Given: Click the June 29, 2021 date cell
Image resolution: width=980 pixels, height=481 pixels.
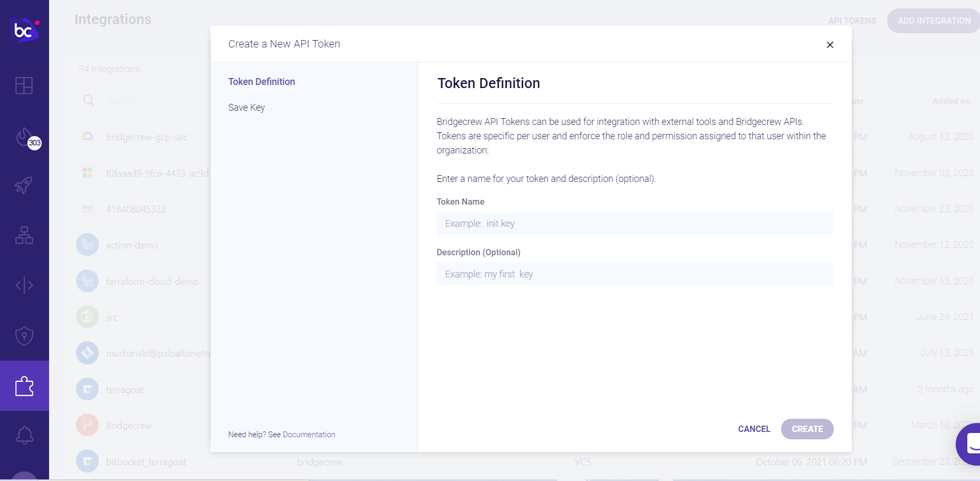Looking at the screenshot, I should pyautogui.click(x=945, y=317).
